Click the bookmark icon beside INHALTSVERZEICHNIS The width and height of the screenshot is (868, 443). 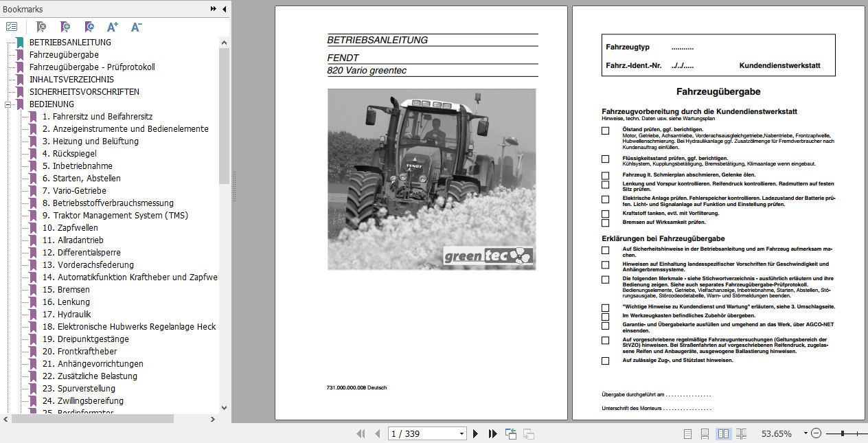(20, 79)
